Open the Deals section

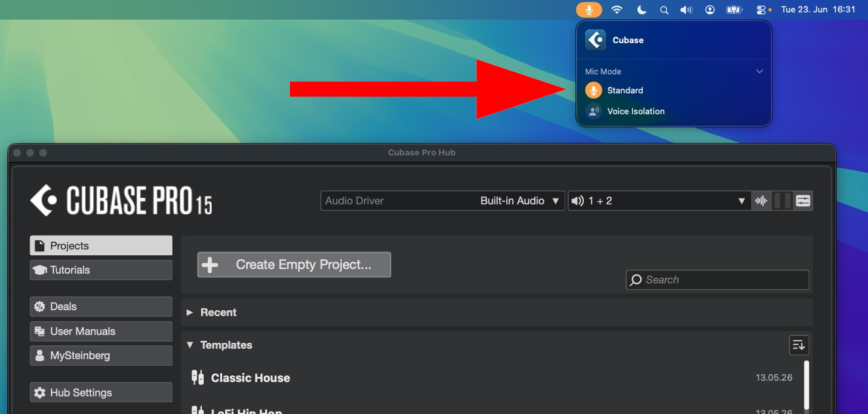101,306
